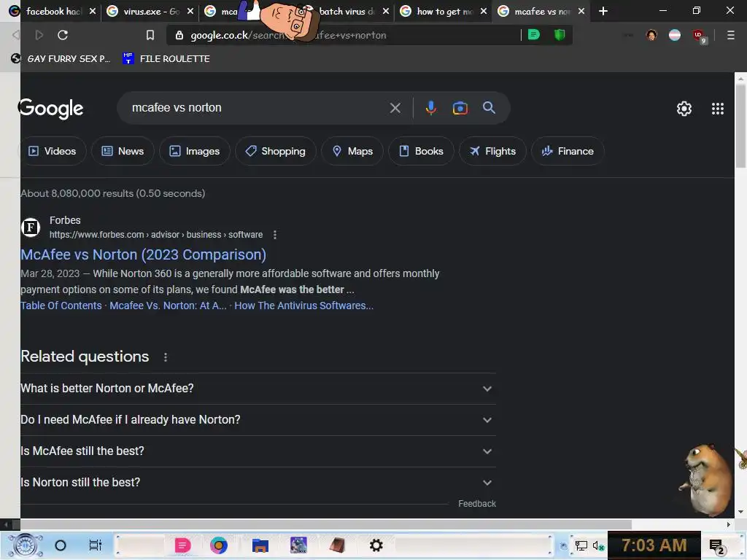Open File Explorer from taskbar

coord(260,545)
